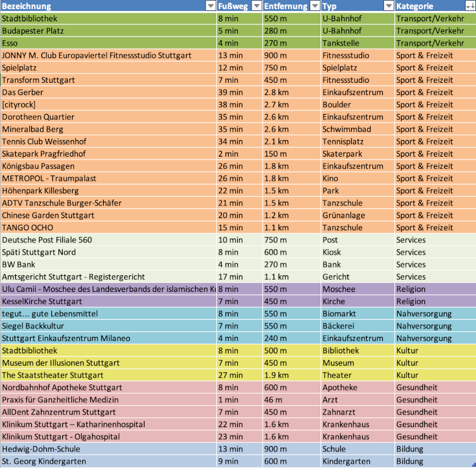Open the Fußweg column filter dropdown

coord(257,5)
